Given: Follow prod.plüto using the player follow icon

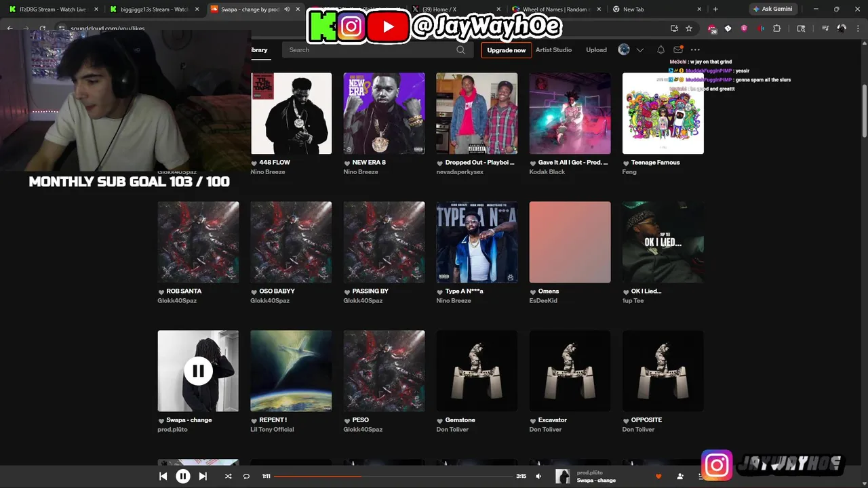Looking at the screenshot, I should pos(680,476).
